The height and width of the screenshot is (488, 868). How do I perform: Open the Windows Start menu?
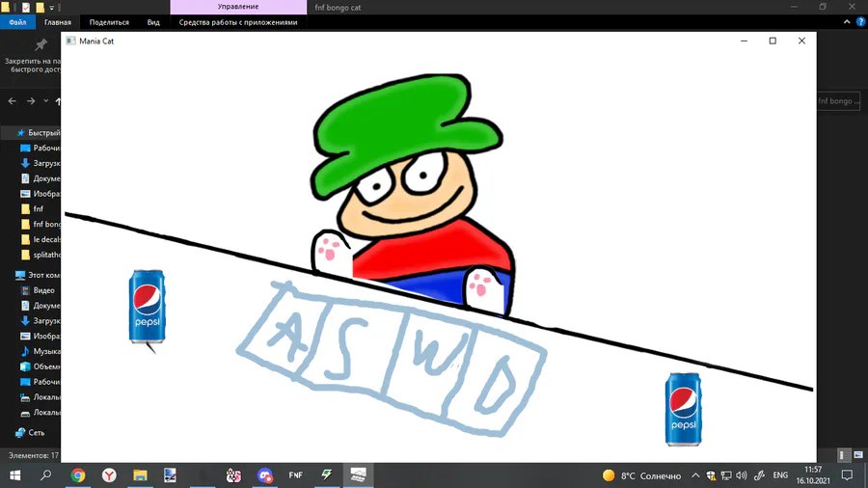[14, 475]
